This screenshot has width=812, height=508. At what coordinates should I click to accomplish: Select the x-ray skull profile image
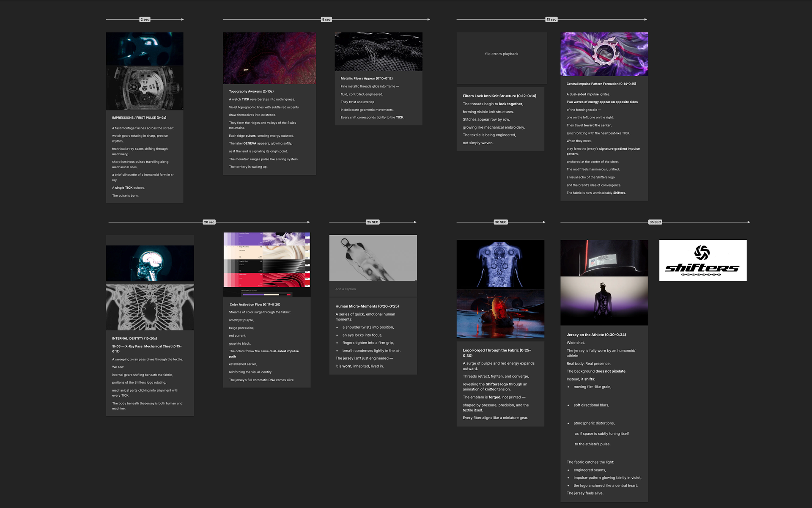click(150, 263)
